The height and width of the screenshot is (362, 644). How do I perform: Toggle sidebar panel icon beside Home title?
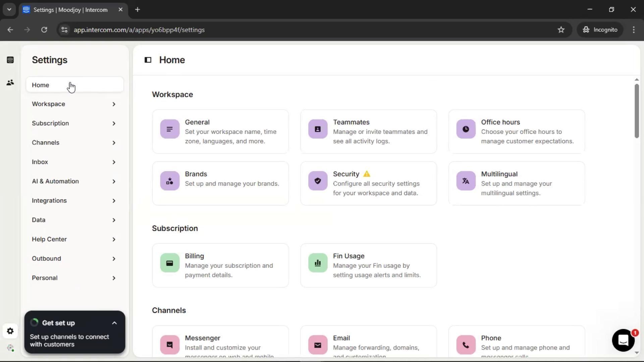[148, 60]
